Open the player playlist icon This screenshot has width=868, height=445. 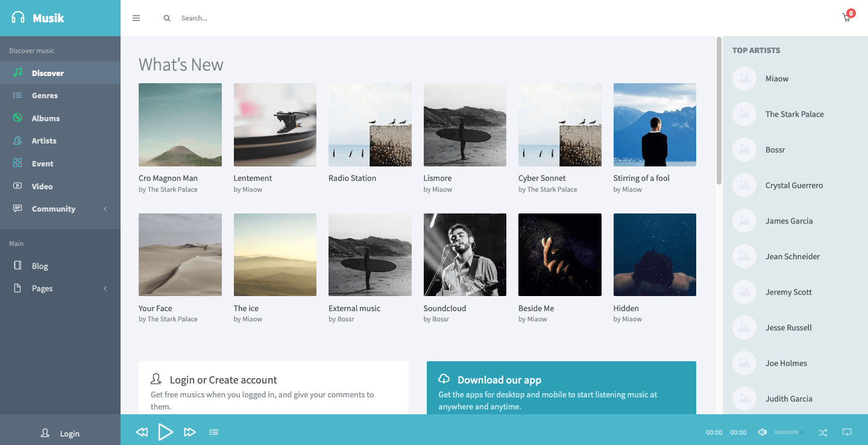pos(214,432)
